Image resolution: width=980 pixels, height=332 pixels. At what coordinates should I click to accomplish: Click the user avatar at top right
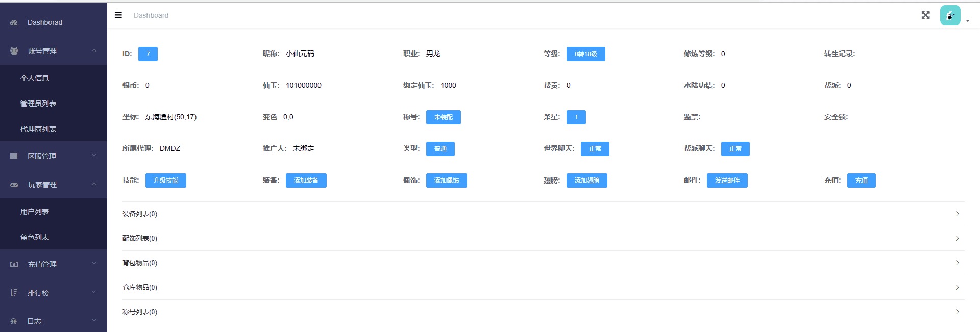[x=950, y=15]
